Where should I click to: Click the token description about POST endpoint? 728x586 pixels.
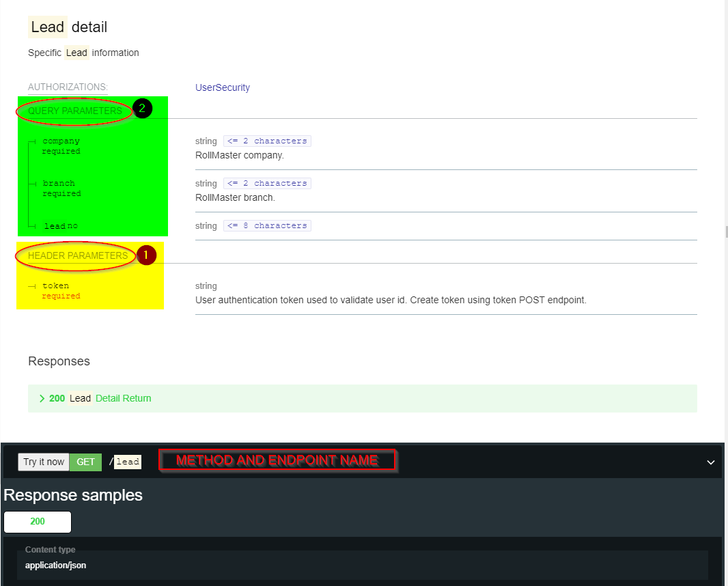click(391, 300)
